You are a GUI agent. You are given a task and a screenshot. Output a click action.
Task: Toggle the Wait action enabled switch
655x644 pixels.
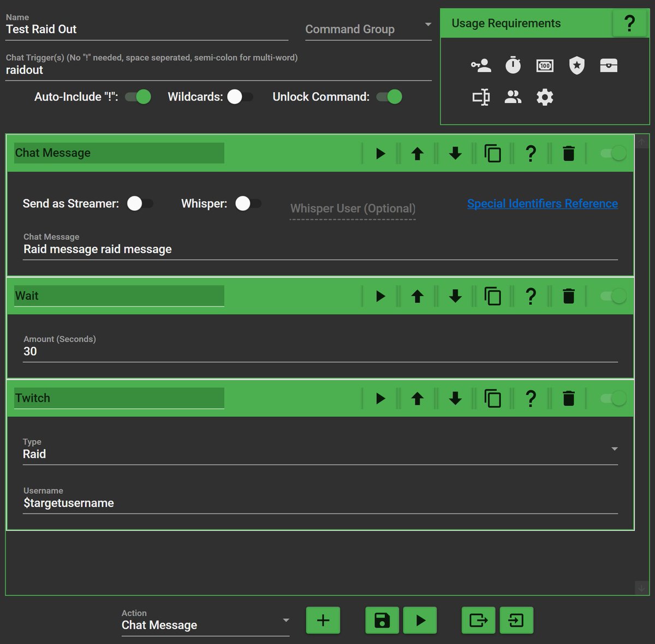[x=614, y=296]
